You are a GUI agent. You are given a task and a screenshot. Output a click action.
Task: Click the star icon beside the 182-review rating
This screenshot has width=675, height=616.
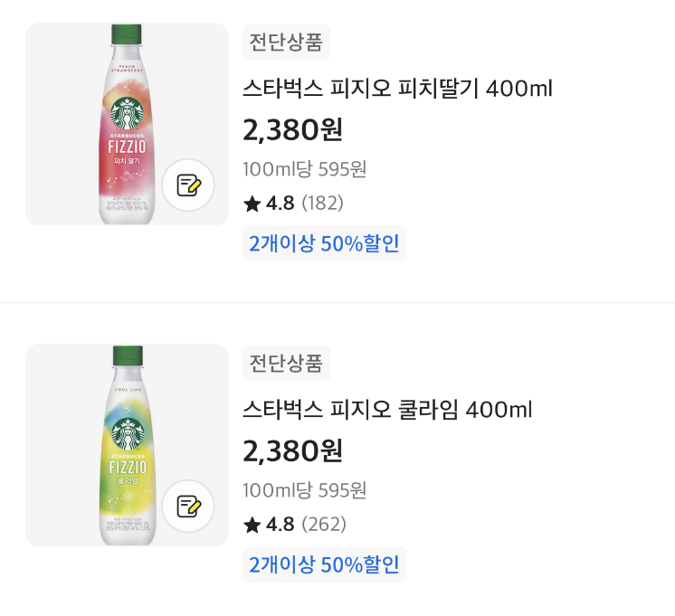[252, 204]
